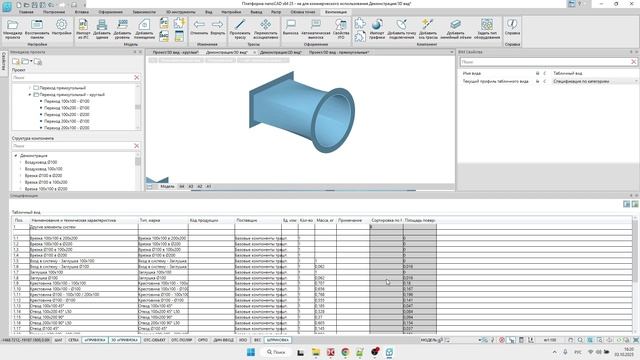Toggle ОТС-ПОЛЯР in the status bar
640x360 pixels.
182,340
